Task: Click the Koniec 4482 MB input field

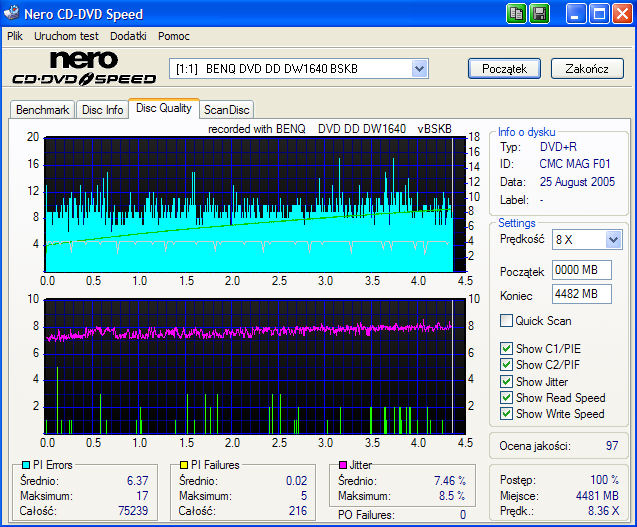Action: (x=582, y=294)
